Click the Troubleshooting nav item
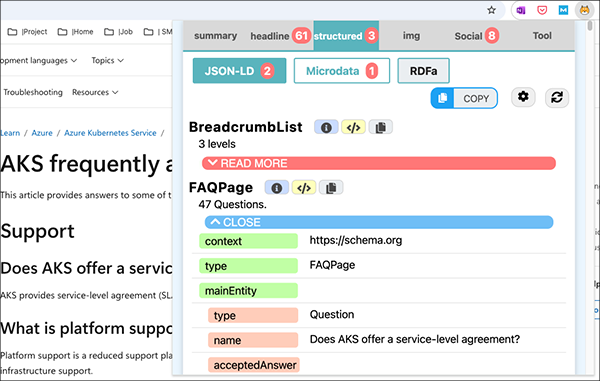The height and width of the screenshot is (381, 600). (33, 92)
